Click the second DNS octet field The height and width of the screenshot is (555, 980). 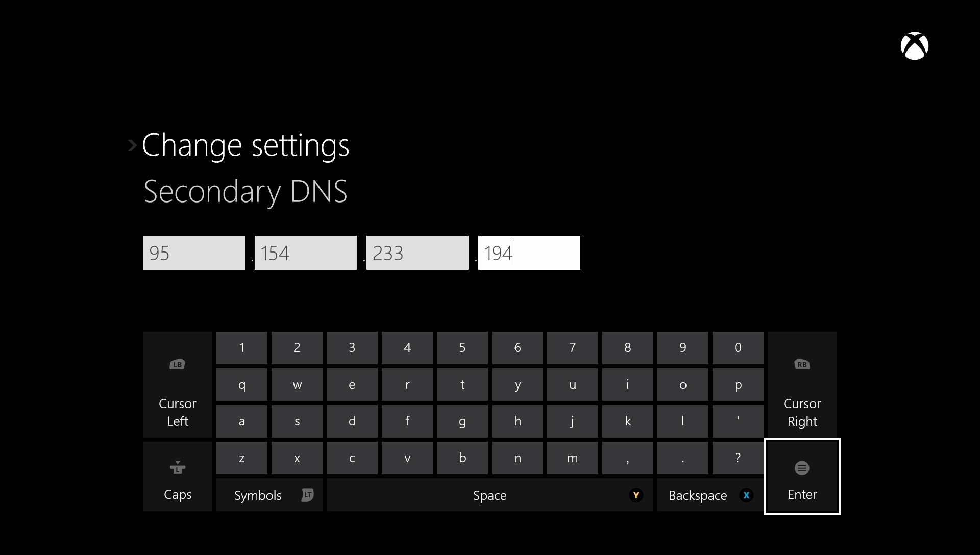306,253
